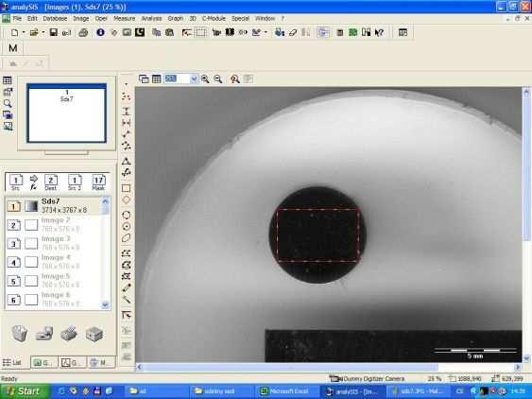Click the Save floppy disk icon
Viewport: 532px width, 399px height.
pos(54,32)
